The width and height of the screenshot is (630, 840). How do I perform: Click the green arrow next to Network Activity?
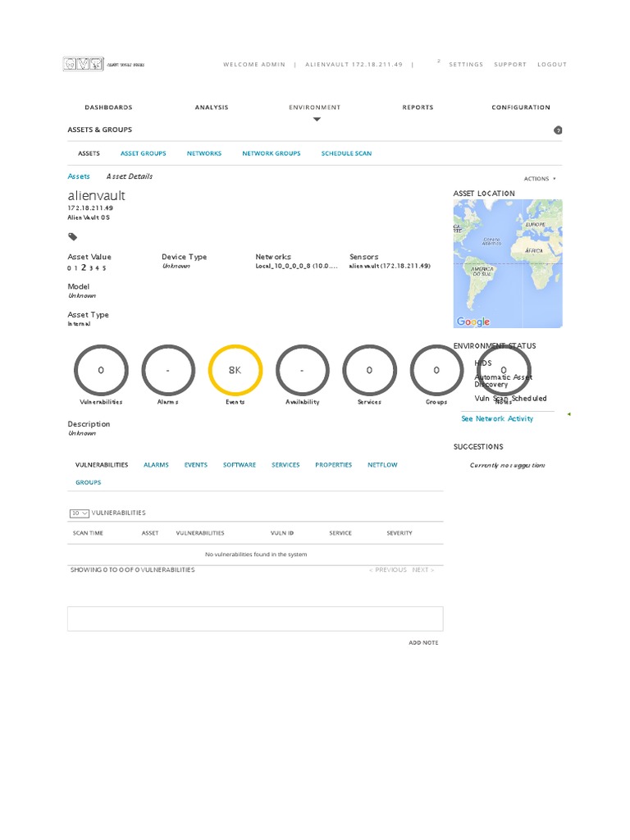[569, 414]
